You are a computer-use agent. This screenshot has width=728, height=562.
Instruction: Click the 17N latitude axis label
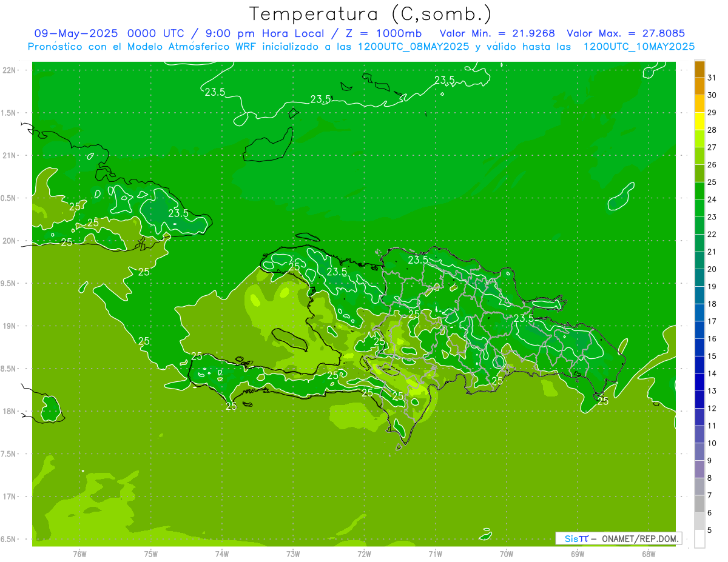click(10, 497)
